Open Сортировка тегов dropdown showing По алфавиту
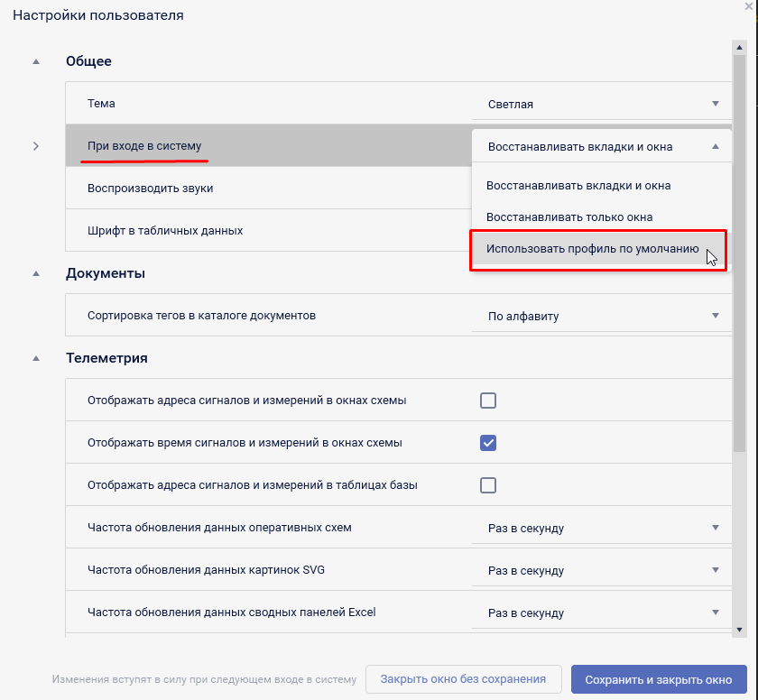Screen dimensions: 758x700 [601, 316]
